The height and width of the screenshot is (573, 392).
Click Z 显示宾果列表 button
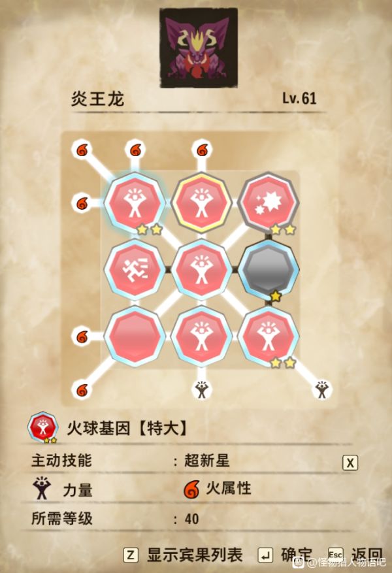click(x=183, y=555)
